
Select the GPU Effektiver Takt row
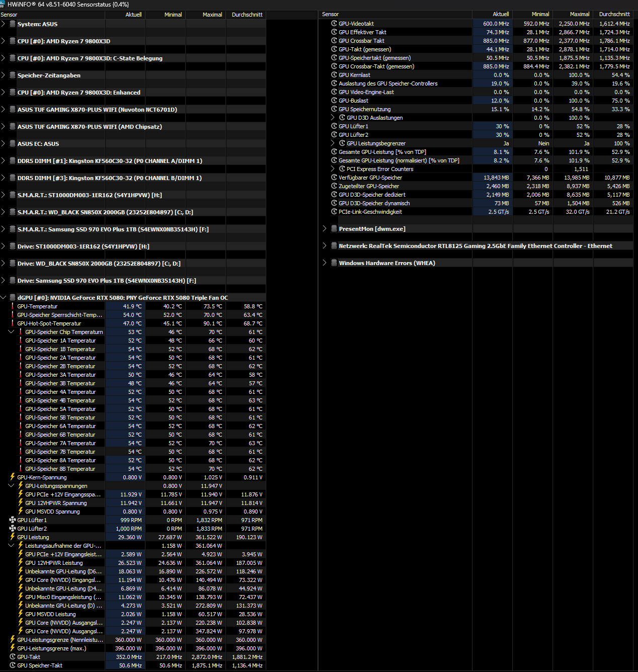477,32
